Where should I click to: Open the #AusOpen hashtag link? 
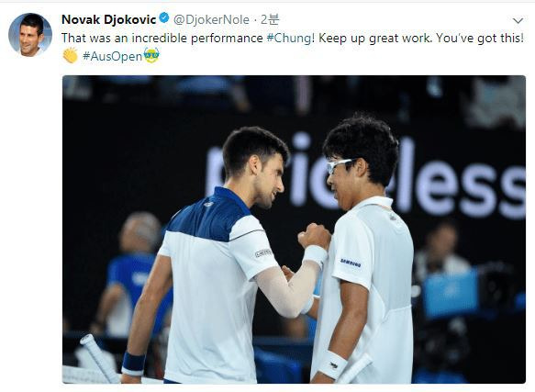(112, 56)
